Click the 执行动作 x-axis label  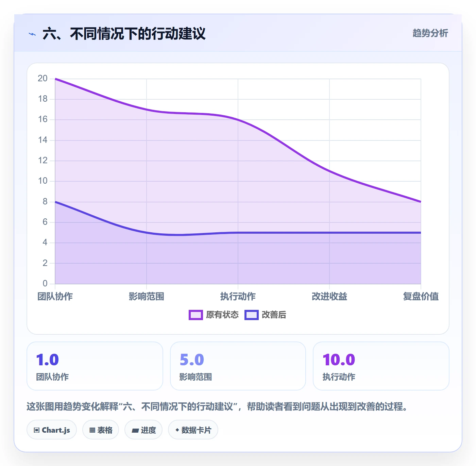pos(238,297)
